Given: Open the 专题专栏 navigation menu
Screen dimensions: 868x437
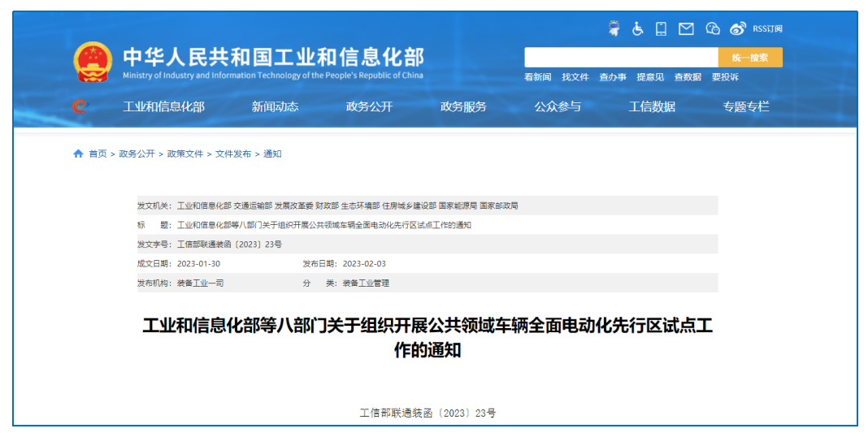Looking at the screenshot, I should (745, 106).
